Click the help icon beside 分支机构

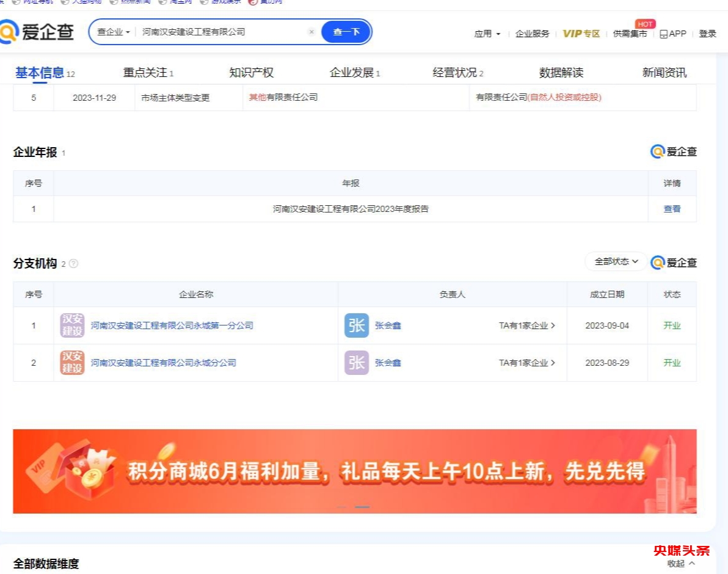pyautogui.click(x=74, y=264)
